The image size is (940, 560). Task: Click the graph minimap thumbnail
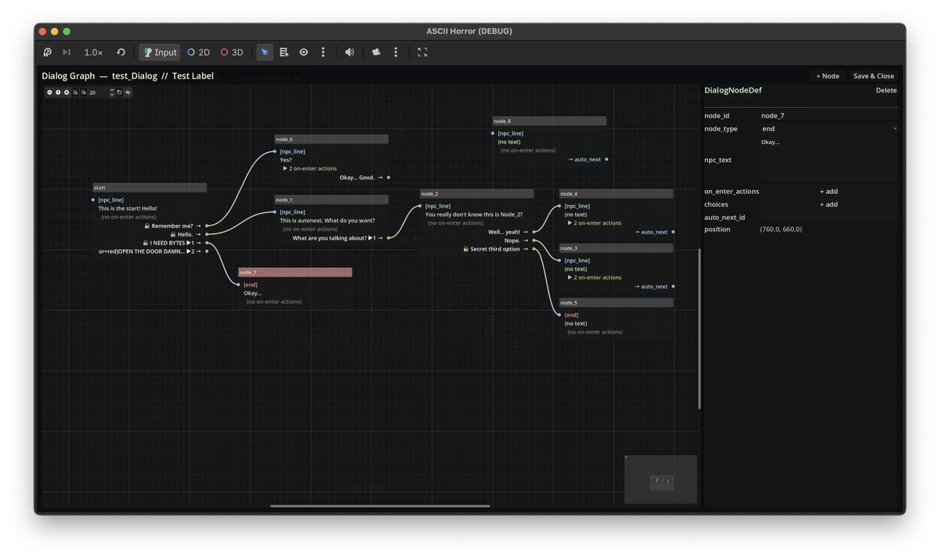point(660,479)
